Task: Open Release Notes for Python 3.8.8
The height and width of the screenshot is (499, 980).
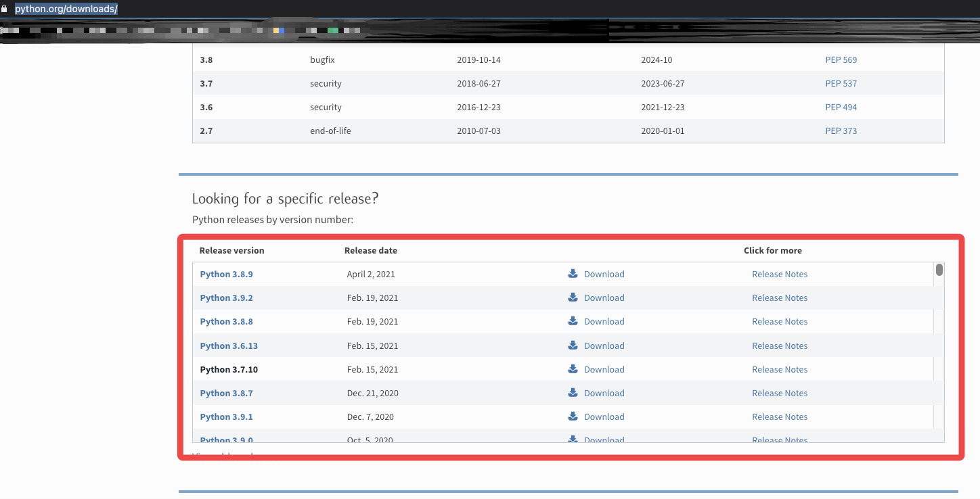Action: click(x=780, y=321)
